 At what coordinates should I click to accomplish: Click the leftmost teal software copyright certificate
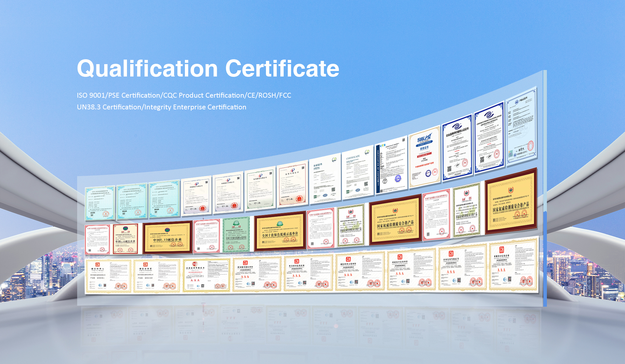click(x=100, y=203)
